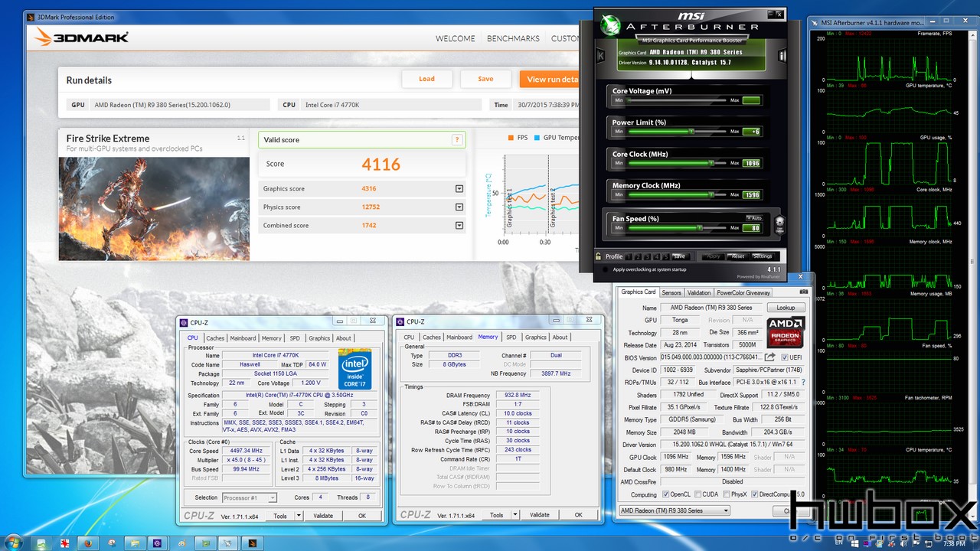This screenshot has width=980, height=551.
Task: Expand the Physics score details
Action: tap(459, 207)
